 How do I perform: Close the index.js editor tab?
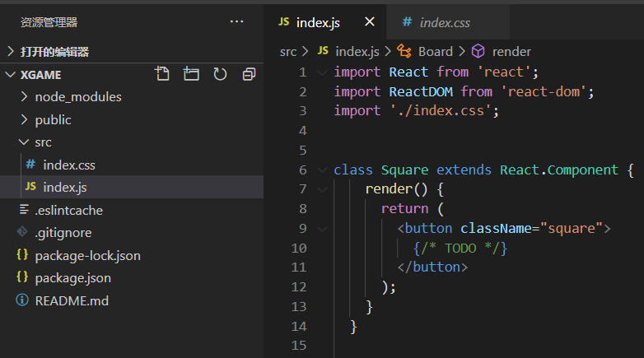[370, 21]
